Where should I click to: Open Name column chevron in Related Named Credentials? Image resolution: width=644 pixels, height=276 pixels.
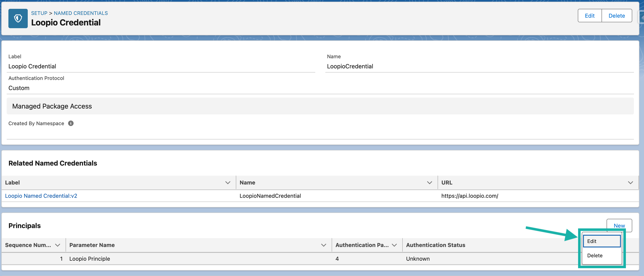pos(430,183)
